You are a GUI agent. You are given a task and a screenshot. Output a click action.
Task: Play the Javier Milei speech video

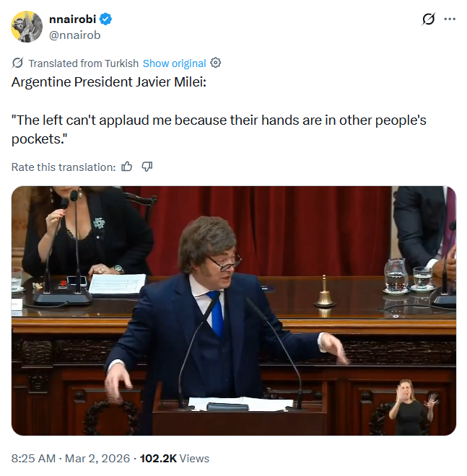(x=234, y=311)
